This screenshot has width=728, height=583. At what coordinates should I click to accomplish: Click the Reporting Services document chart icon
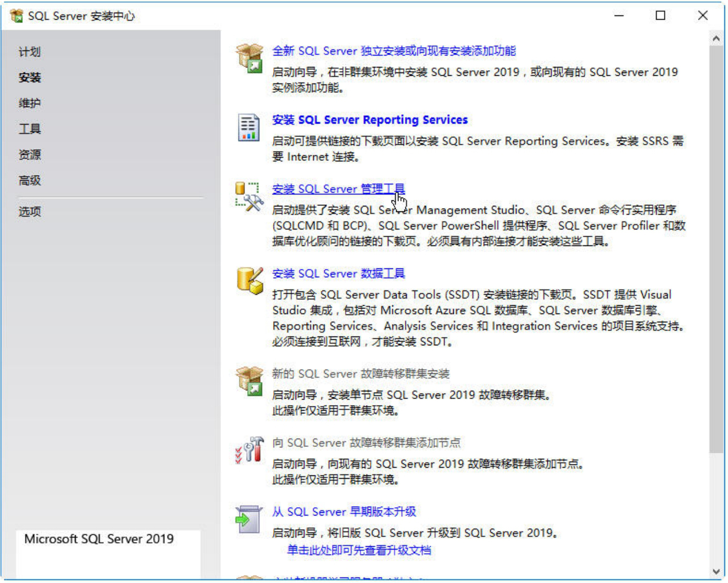pos(248,127)
